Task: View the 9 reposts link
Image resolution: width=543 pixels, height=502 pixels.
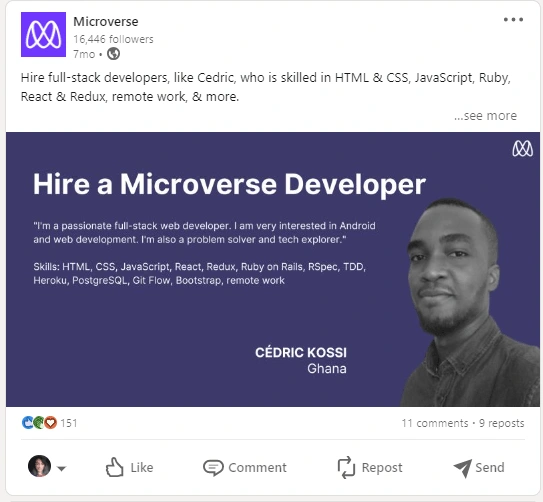Action: point(501,423)
